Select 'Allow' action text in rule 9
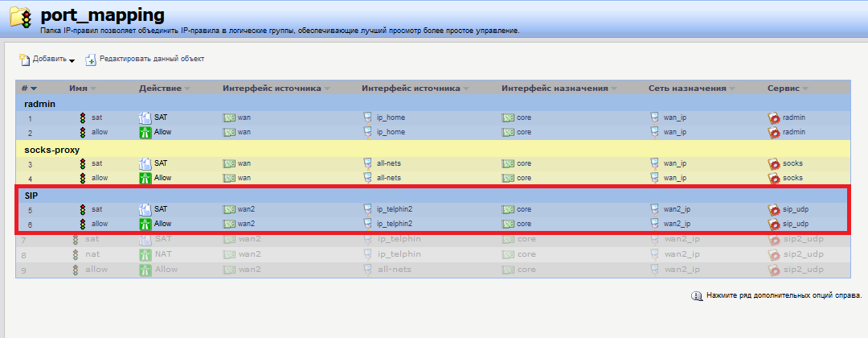The height and width of the screenshot is (338, 868). point(166,270)
